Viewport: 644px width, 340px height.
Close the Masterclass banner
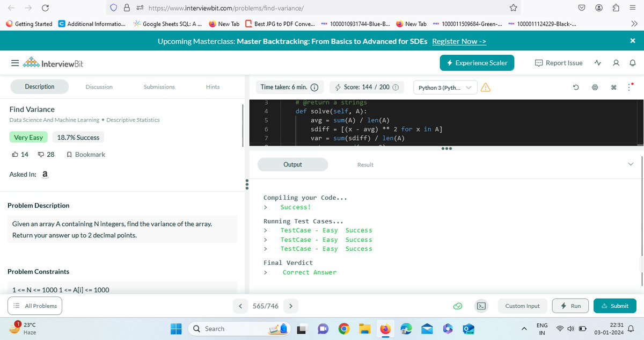coord(632,41)
